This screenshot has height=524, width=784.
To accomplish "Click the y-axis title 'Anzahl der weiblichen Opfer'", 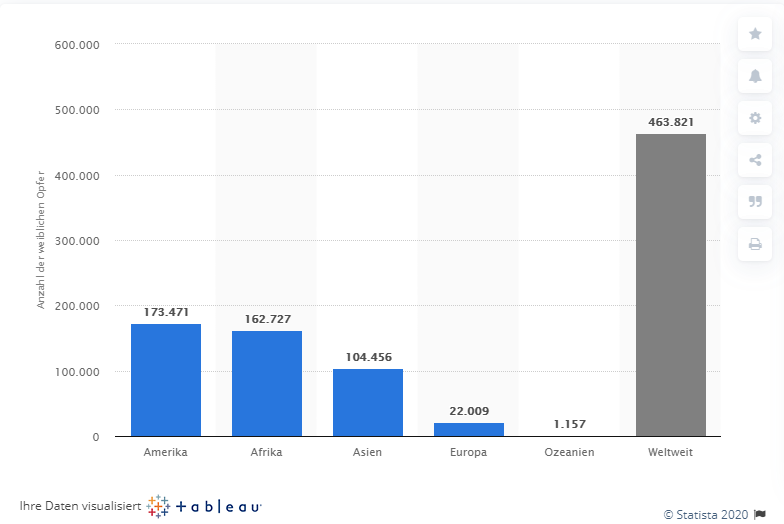I will (x=41, y=240).
